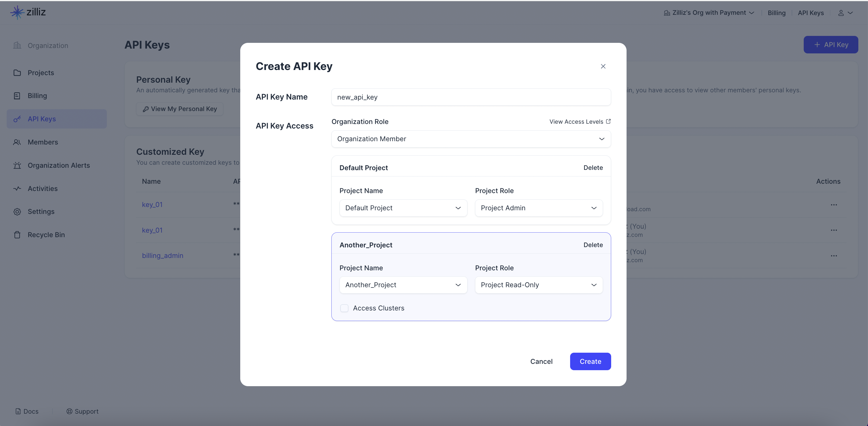Close the Create API Key dialog
This screenshot has width=868, height=426.
coord(603,66)
